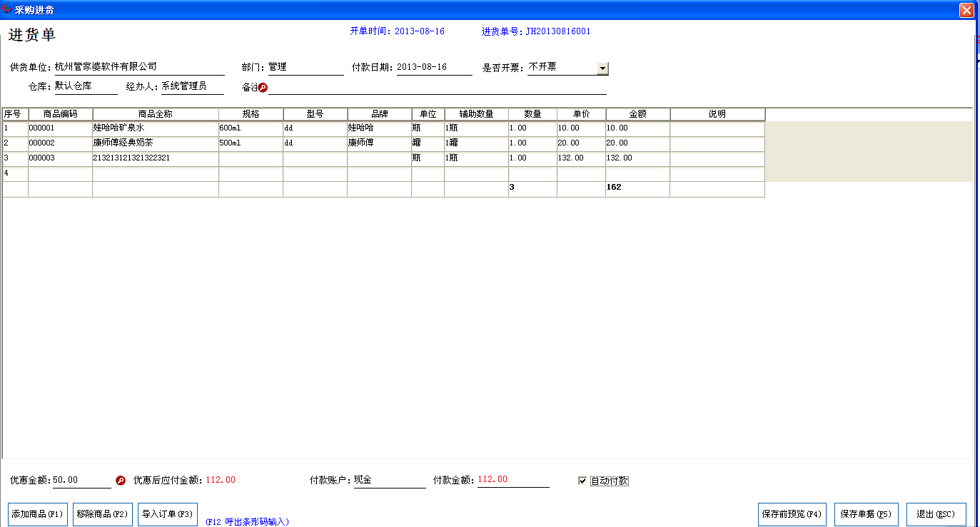Click auxiliary quantity cell 1罐
Image resolution: width=980 pixels, height=527 pixels.
click(477, 143)
